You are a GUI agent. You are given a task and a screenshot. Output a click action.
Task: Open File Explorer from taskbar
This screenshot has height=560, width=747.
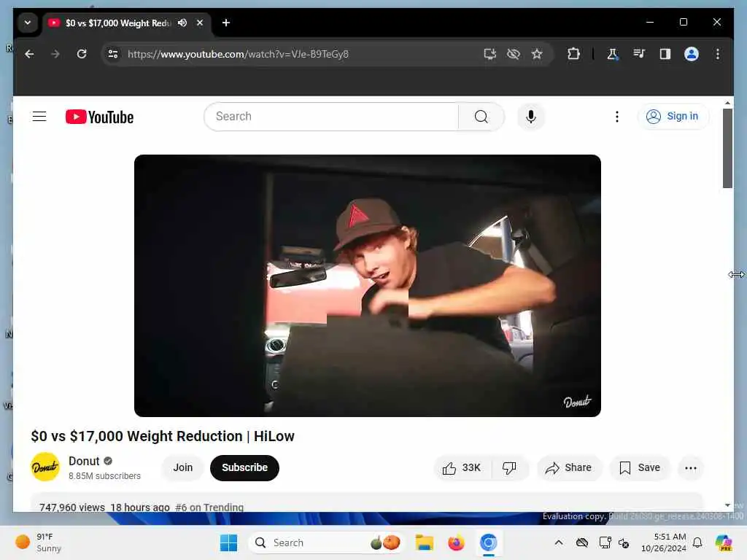(424, 542)
